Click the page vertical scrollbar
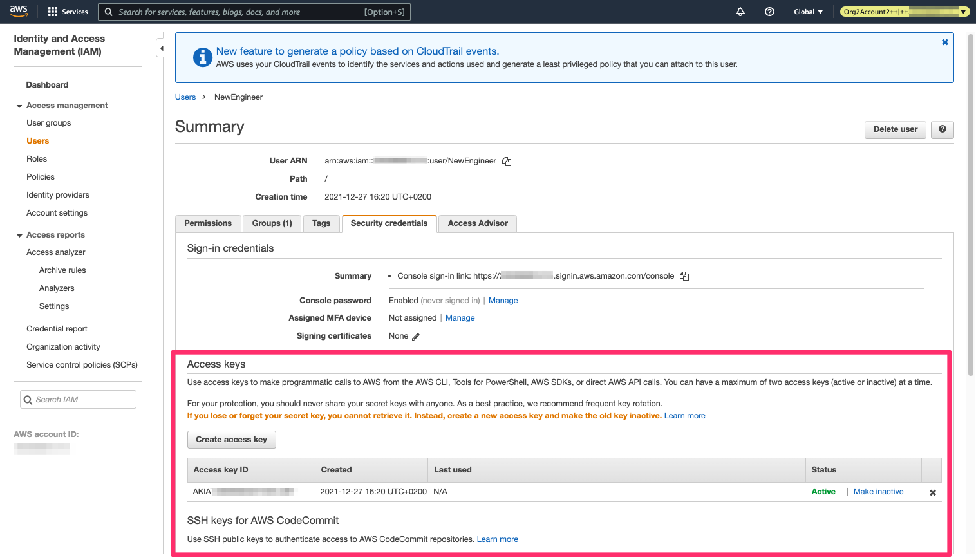The height and width of the screenshot is (560, 976). pos(971,206)
